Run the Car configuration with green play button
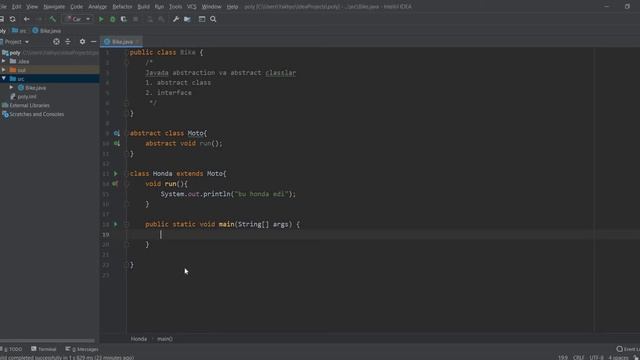Screen dimensions: 640x360 (101, 19)
